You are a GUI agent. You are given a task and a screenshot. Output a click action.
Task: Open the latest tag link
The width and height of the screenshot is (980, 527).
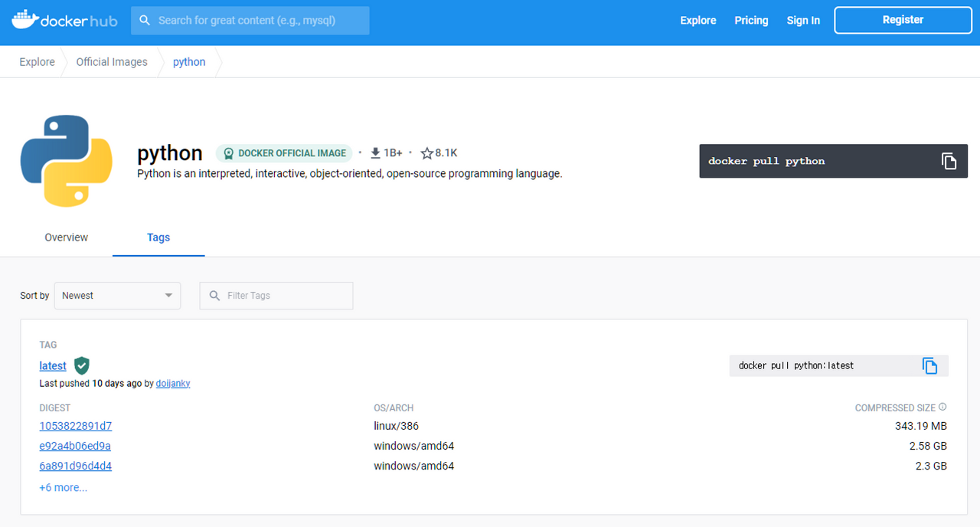point(53,366)
